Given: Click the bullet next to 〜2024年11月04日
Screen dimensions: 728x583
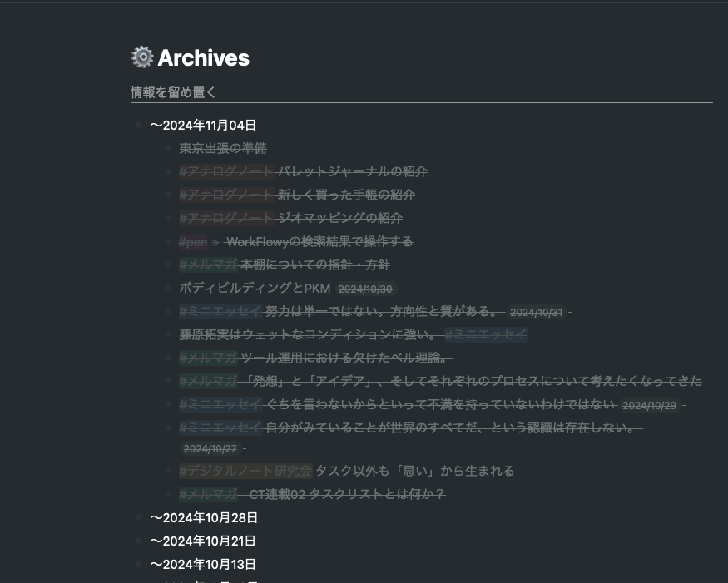Looking at the screenshot, I should [x=138, y=124].
